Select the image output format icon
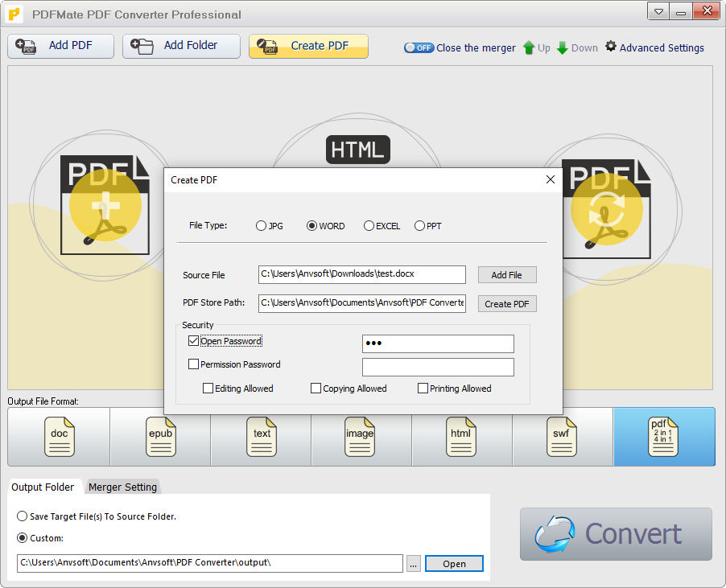This screenshot has height=588, width=726. pyautogui.click(x=360, y=435)
